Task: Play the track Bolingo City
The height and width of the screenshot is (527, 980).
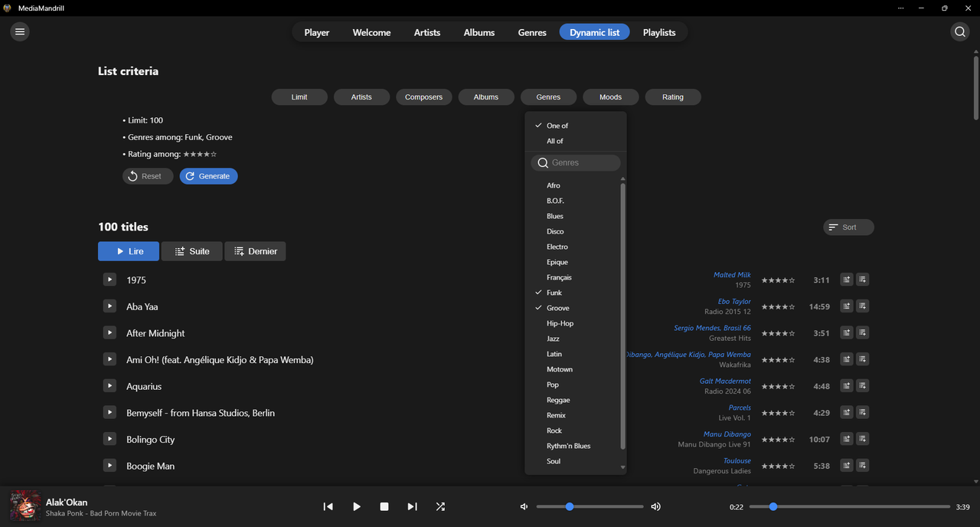Action: click(x=109, y=439)
